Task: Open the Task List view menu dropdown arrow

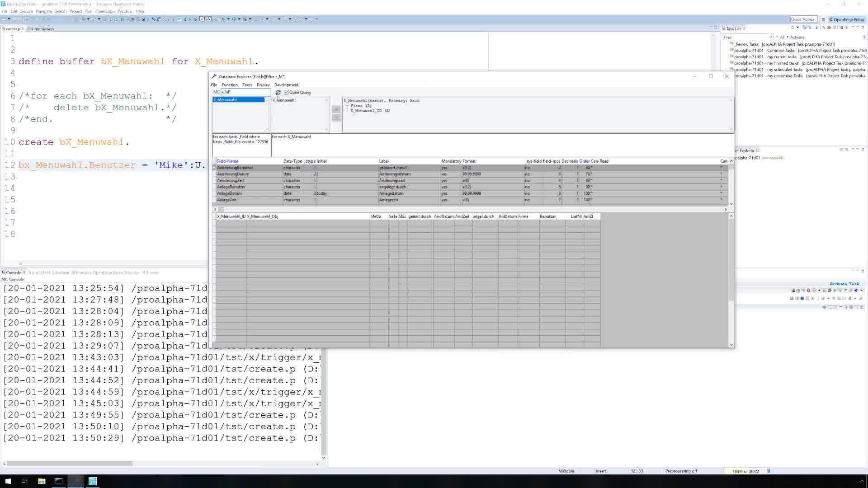Action: tap(797, 28)
